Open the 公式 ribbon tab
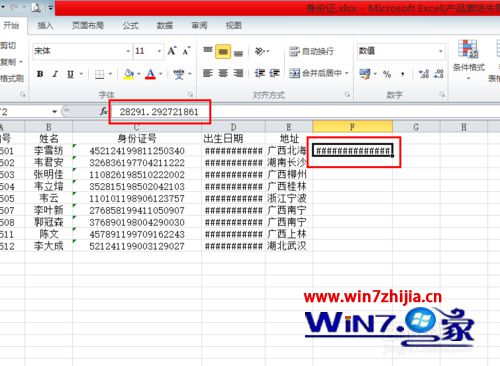 [130, 25]
